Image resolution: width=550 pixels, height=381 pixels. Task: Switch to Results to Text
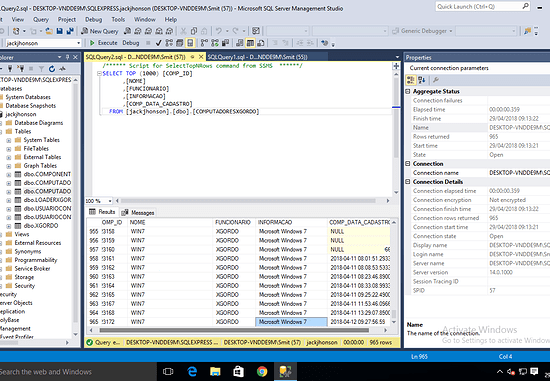coord(240,43)
